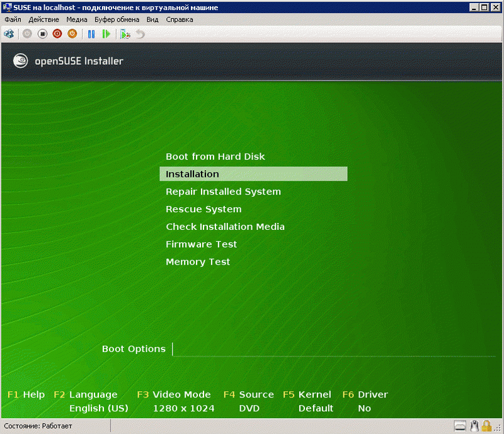Image resolution: width=504 pixels, height=434 pixels.
Task: Click the openSUSE chameleon logo
Action: 21,60
